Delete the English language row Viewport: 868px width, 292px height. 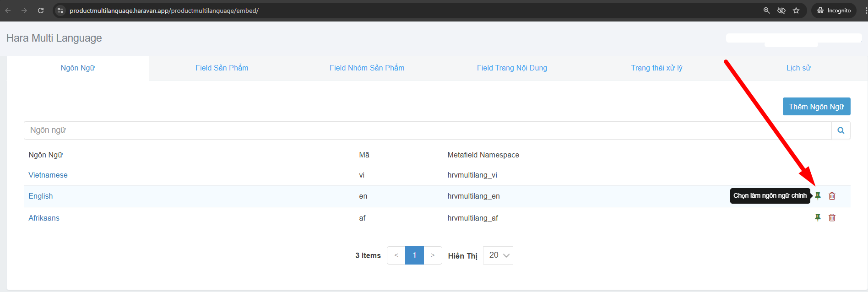[x=832, y=196]
